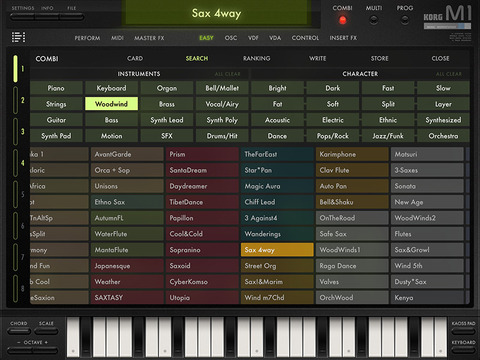
Task: Switch to MULTI mode button
Action: coord(374,20)
